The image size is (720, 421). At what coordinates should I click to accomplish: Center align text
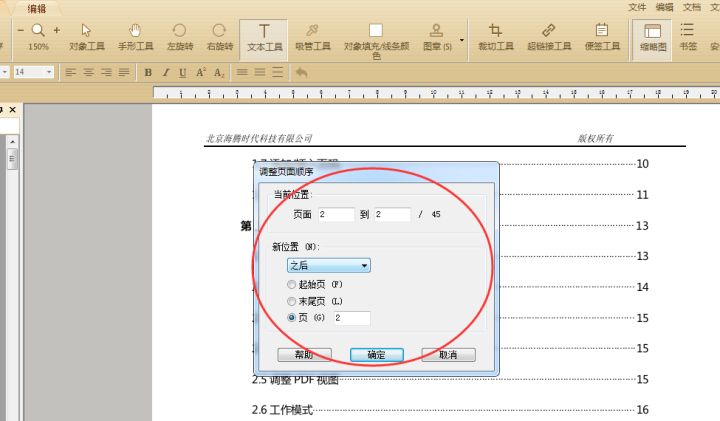(x=88, y=72)
